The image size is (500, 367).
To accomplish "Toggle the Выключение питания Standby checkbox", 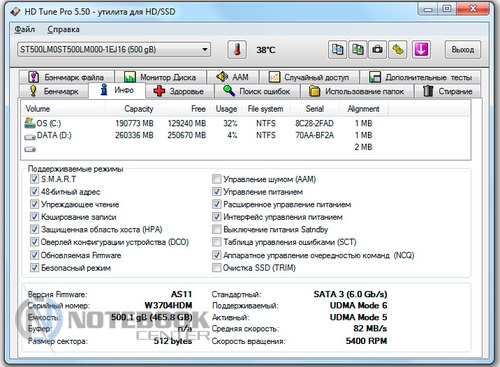I will click(216, 229).
